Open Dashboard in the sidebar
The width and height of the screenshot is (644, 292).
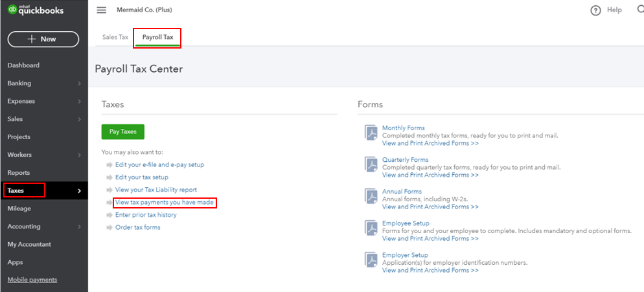pyautogui.click(x=23, y=65)
